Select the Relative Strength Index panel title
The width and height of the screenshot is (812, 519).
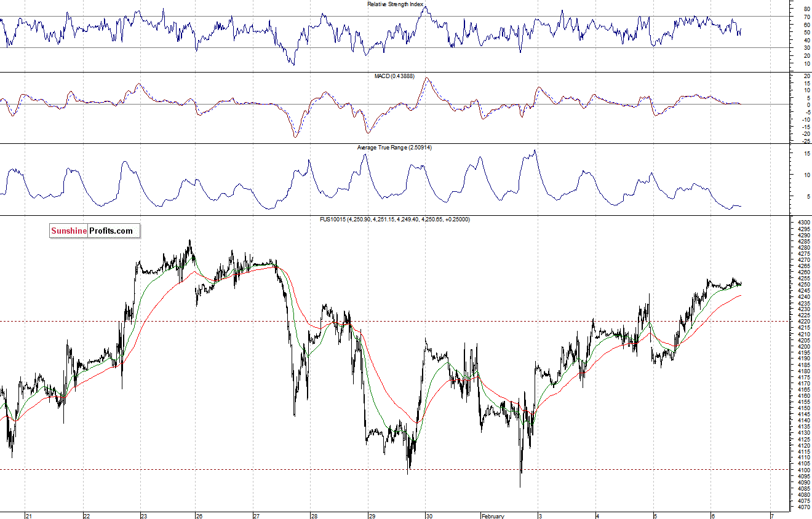(395, 4)
